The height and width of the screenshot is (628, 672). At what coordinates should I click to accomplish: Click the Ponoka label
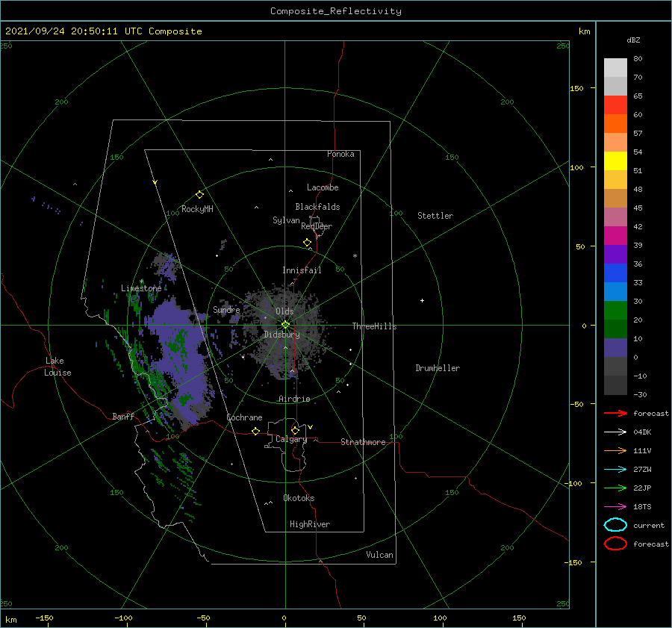[x=340, y=154]
